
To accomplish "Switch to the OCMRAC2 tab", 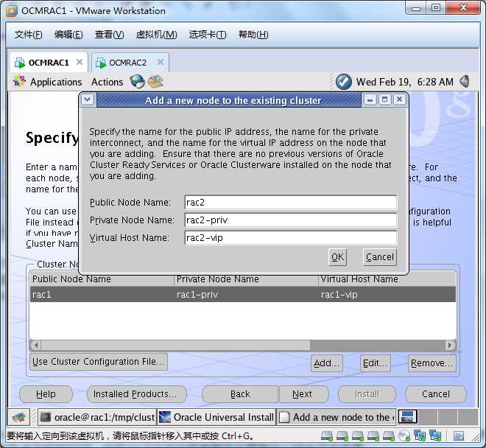I will coord(130,63).
